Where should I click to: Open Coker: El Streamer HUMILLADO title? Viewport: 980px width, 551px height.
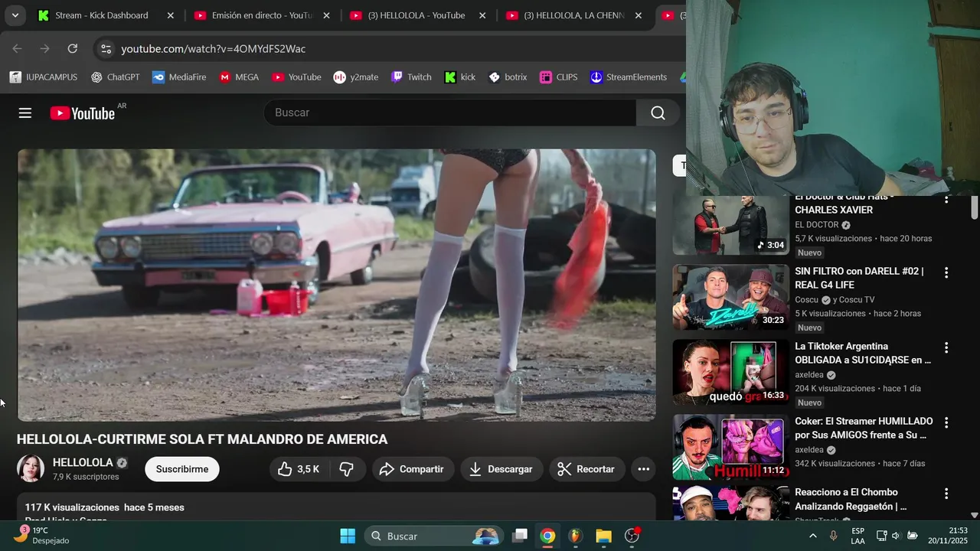pyautogui.click(x=864, y=428)
